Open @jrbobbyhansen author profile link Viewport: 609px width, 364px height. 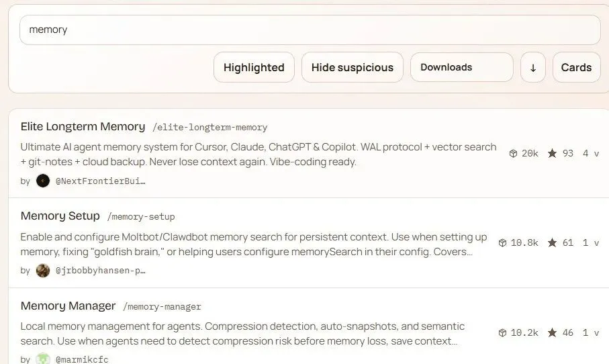99,271
